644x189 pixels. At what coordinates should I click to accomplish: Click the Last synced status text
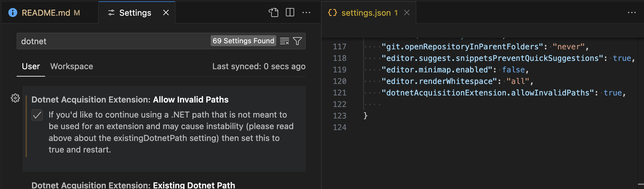coord(259,66)
